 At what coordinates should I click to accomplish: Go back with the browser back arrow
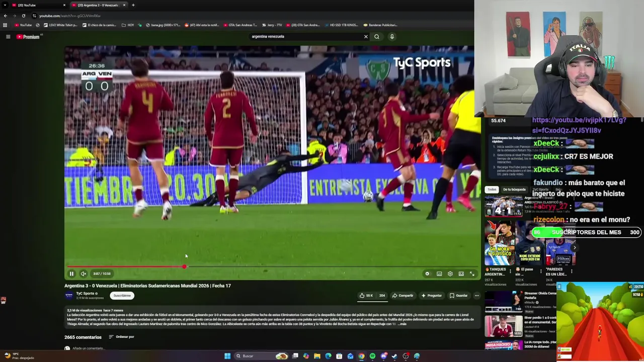[x=5, y=16]
